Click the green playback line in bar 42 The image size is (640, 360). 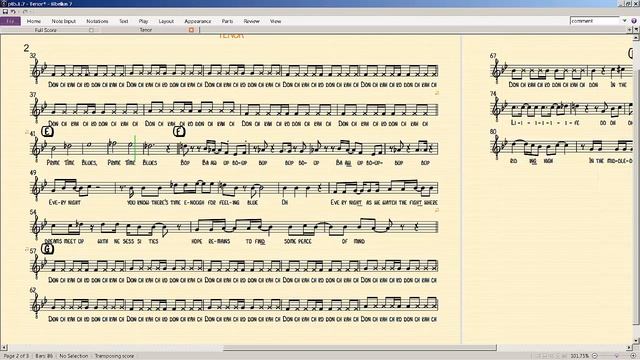click(135, 147)
